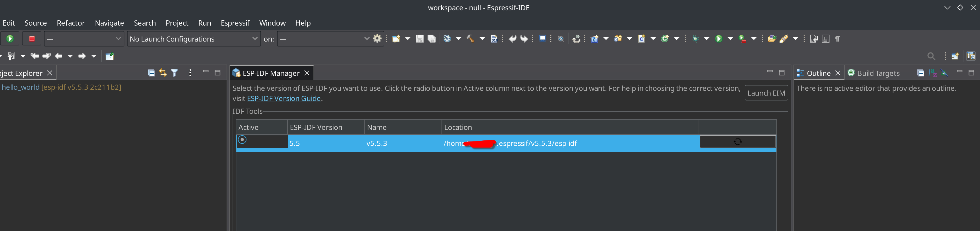Click the filter funnel in Project Explorer
The width and height of the screenshot is (980, 231).
pyautogui.click(x=175, y=73)
